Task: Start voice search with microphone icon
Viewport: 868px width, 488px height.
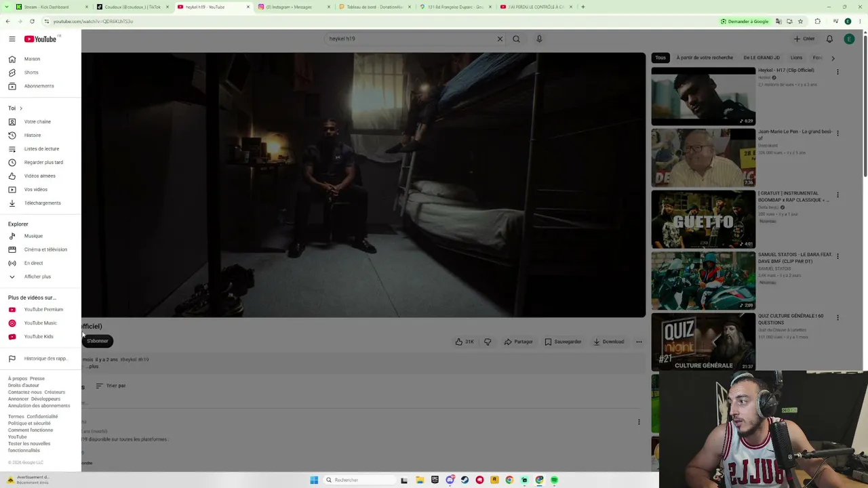Action: [539, 39]
